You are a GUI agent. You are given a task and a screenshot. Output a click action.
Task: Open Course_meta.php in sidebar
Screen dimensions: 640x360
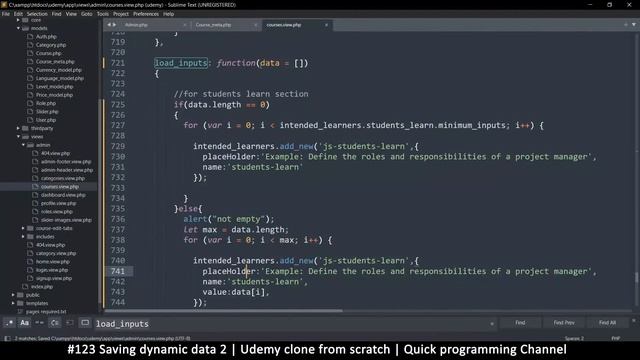pos(55,62)
